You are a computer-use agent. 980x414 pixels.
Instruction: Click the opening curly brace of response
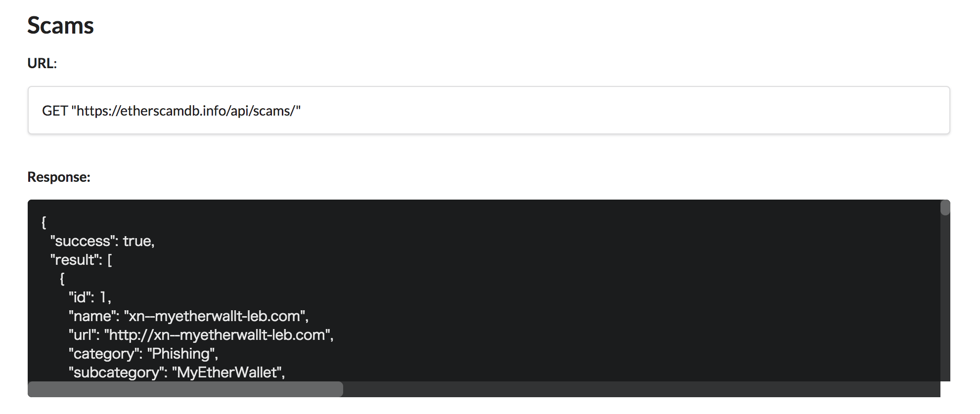tap(44, 222)
